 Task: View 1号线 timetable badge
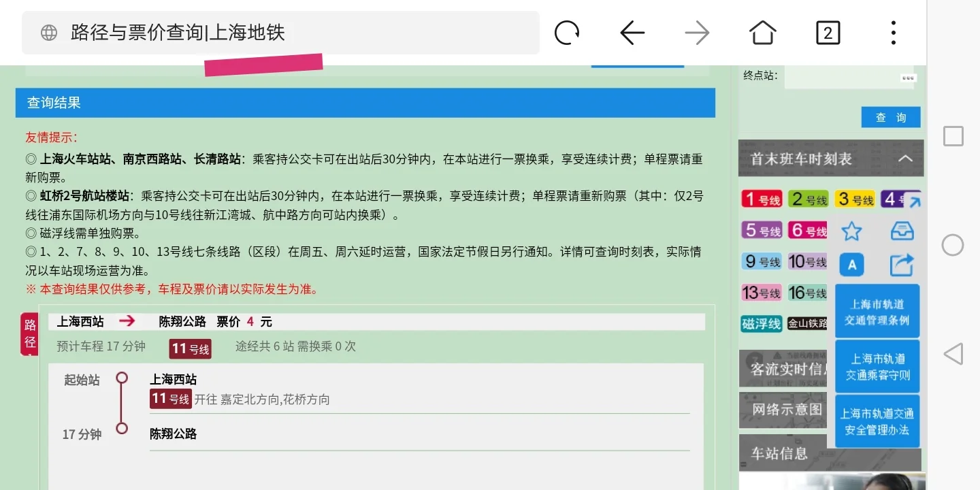761,198
